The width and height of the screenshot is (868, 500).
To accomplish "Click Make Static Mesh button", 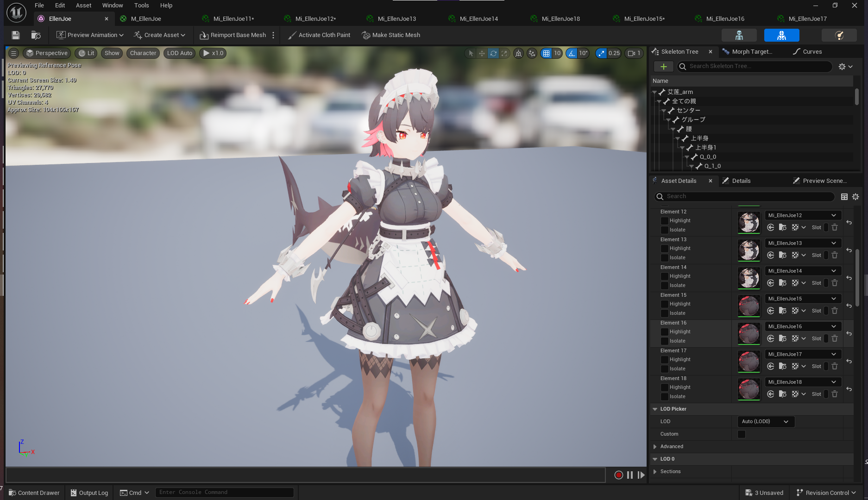I will click(x=391, y=35).
